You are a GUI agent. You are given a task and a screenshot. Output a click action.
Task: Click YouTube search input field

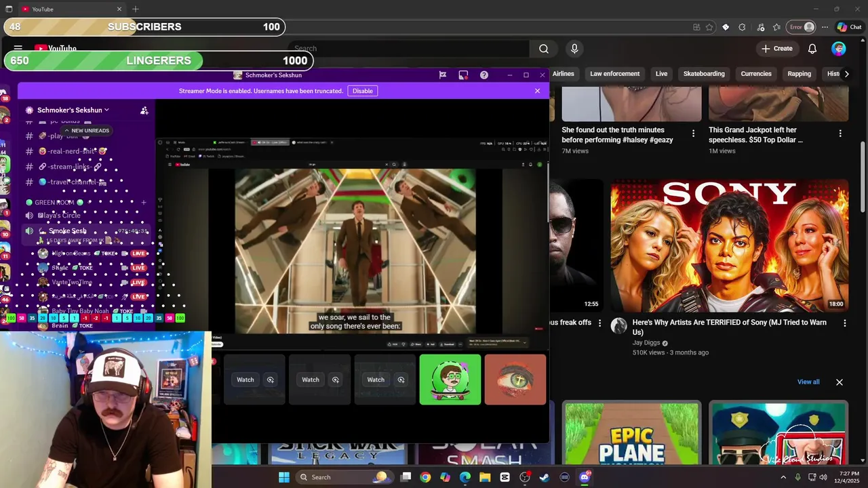pyautogui.click(x=409, y=49)
